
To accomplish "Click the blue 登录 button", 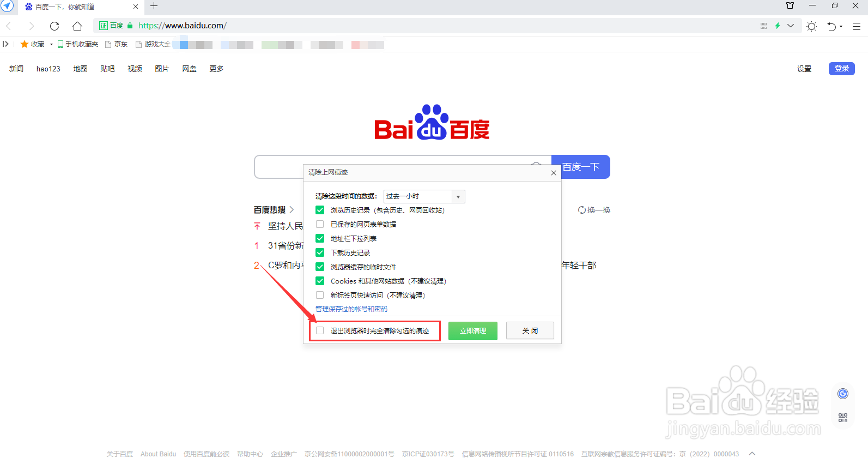I will [842, 68].
